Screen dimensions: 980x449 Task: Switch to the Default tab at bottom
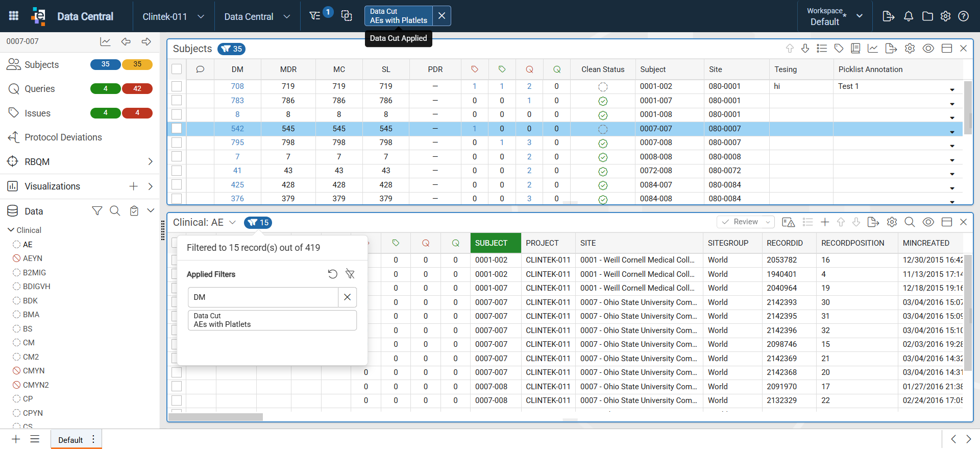click(x=70, y=440)
